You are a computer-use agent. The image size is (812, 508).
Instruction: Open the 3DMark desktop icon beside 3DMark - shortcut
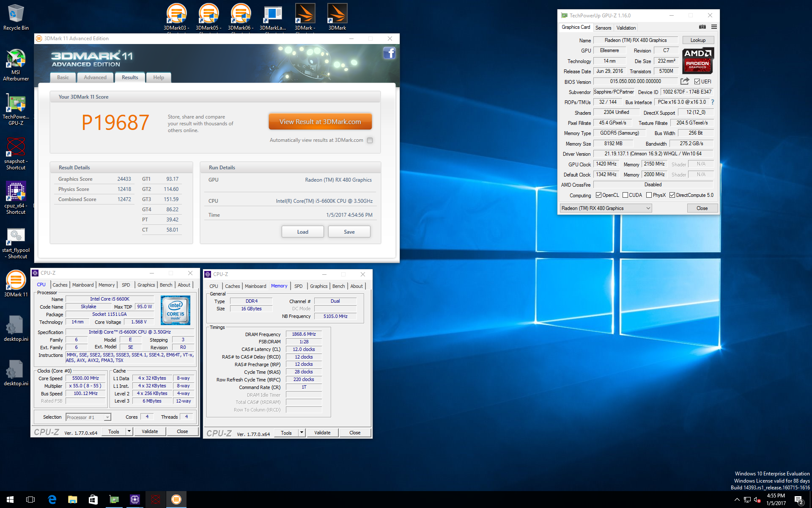337,17
